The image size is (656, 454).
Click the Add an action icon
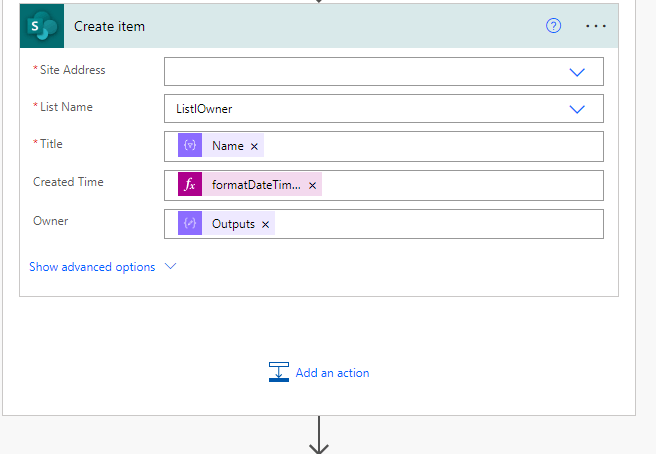(x=279, y=372)
